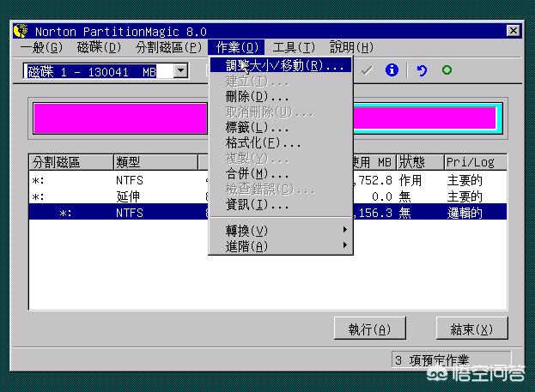Click the 3 項預定作業 status text

click(x=432, y=360)
